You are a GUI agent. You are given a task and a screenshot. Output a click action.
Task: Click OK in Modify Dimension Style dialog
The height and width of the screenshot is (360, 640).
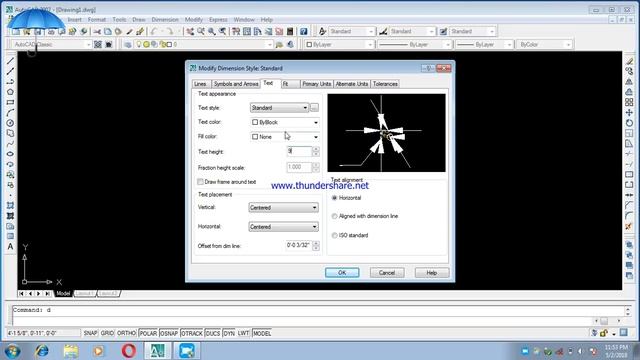[x=342, y=273]
